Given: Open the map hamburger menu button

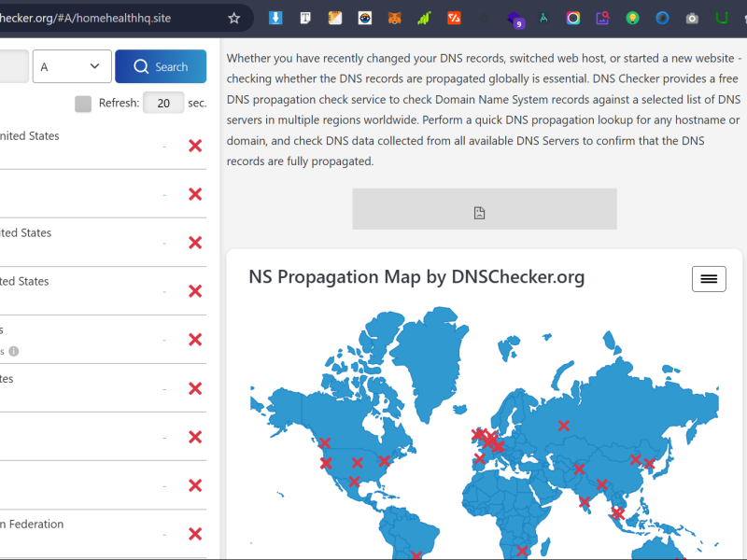Looking at the screenshot, I should pyautogui.click(x=709, y=279).
